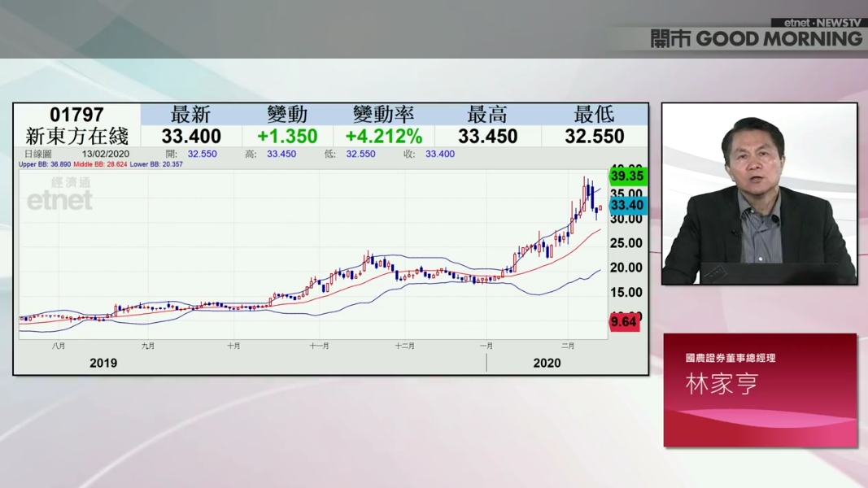Click the 15.00 price axis label
This screenshot has width=868, height=488.
point(626,292)
